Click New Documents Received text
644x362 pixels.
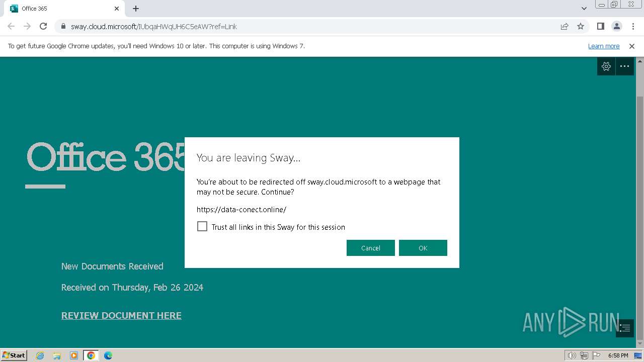[112, 266]
